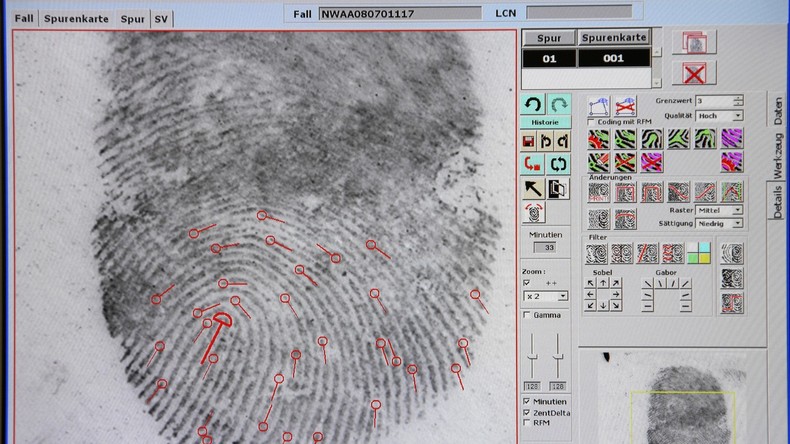Click the Sobel up arrow

(603, 283)
